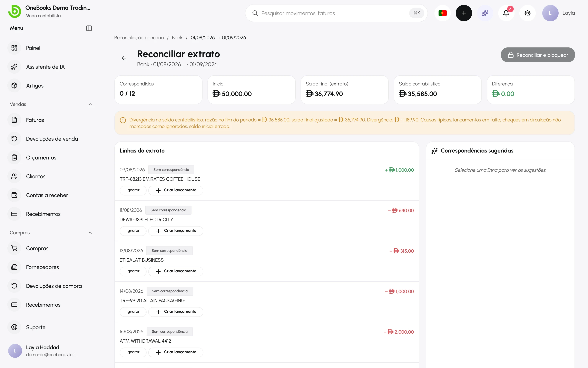
Task: Click the date range 01/08/2026 → 01/09/2026 breadcrumb
Action: [x=218, y=38]
